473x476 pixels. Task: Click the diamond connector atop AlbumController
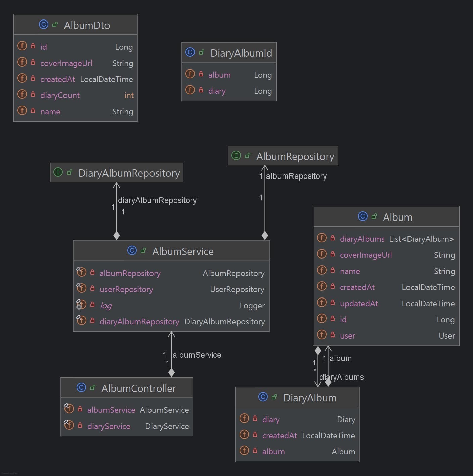(171, 372)
